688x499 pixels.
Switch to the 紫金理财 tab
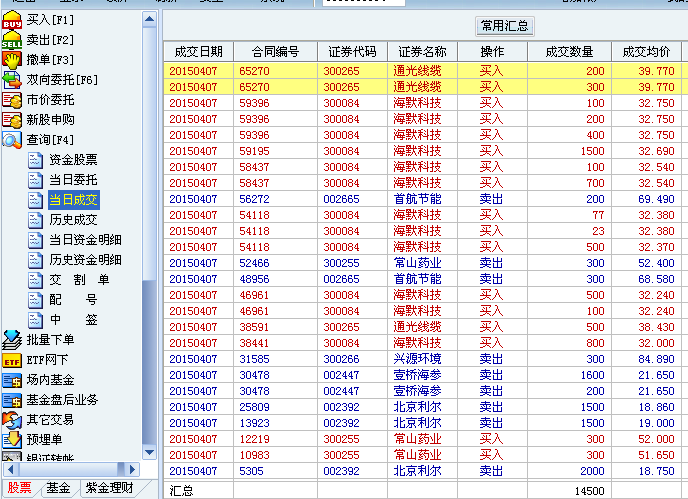(110, 488)
